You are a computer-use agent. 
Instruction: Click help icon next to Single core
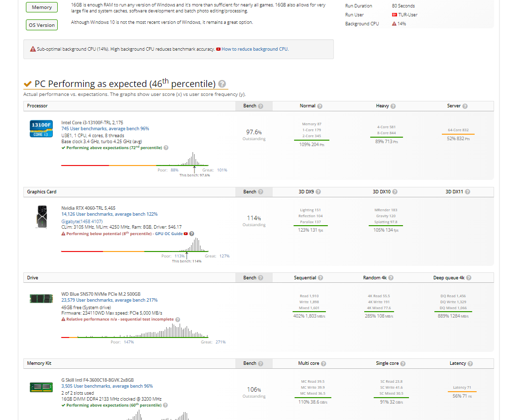click(403, 363)
